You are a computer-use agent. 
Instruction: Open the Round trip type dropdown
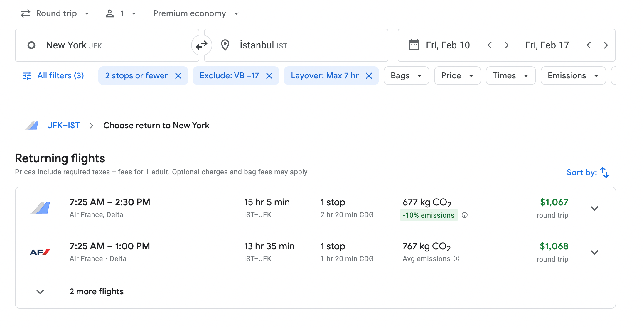coord(55,13)
